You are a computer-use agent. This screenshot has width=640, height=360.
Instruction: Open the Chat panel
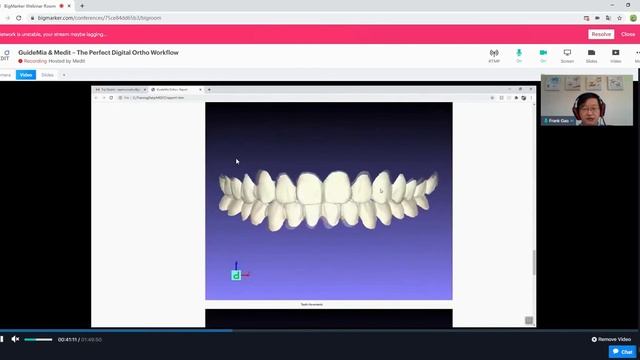click(x=622, y=351)
